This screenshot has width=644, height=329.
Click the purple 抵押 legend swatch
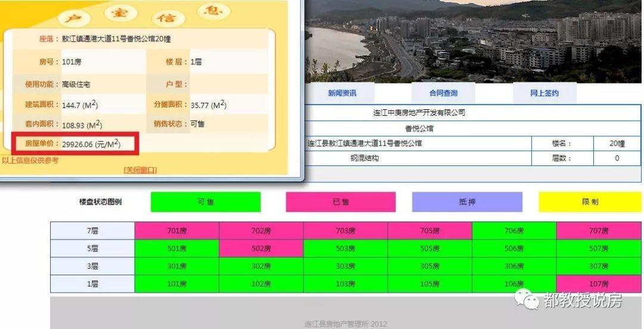pos(467,202)
